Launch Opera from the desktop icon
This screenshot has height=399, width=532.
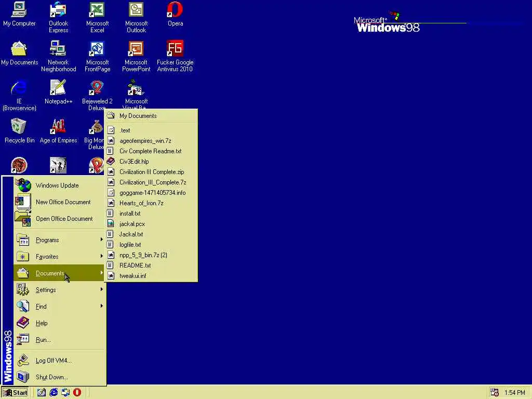click(175, 14)
